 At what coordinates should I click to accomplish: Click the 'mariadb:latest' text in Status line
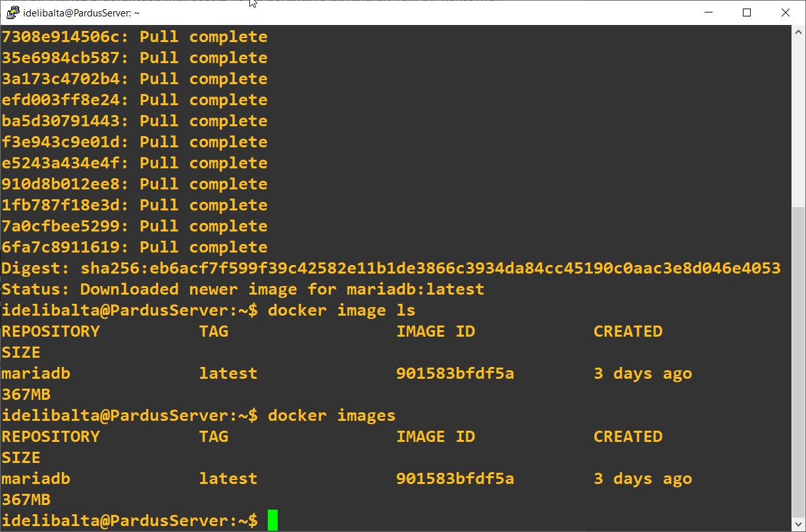[415, 289]
